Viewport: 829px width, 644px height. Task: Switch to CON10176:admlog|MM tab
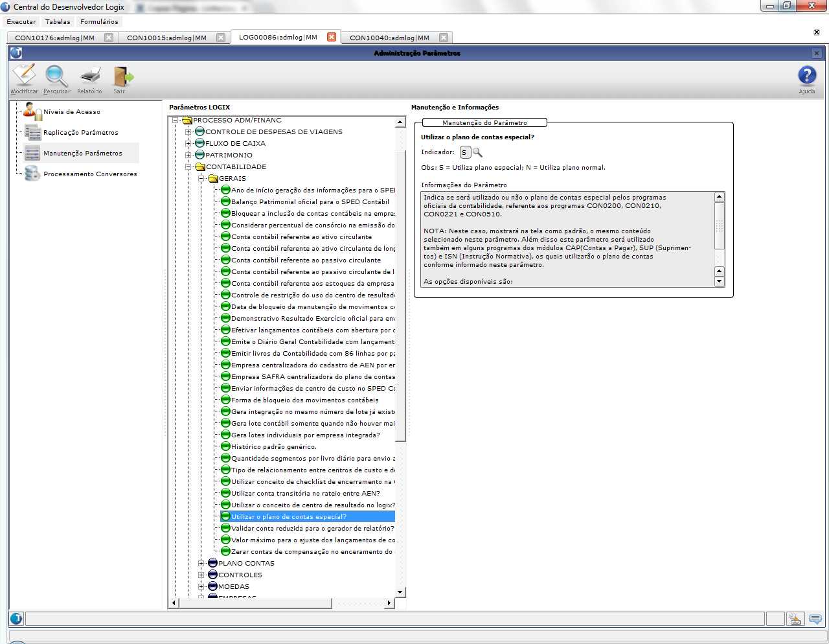54,38
